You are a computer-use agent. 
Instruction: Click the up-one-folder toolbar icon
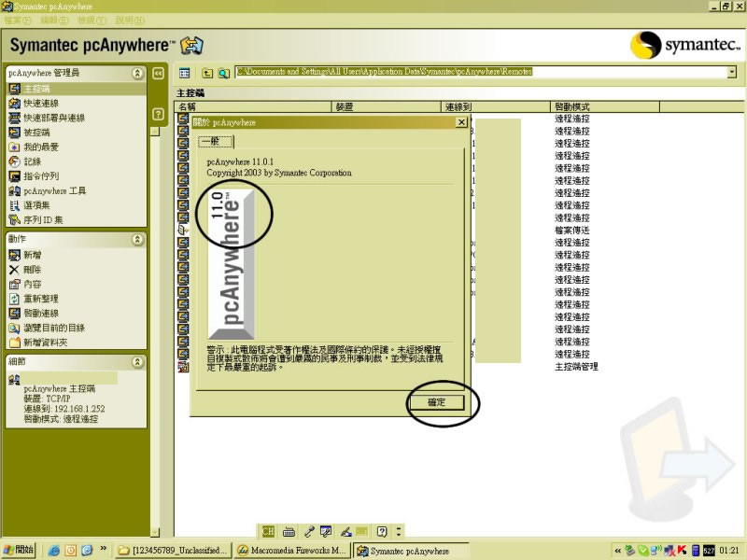pyautogui.click(x=207, y=73)
